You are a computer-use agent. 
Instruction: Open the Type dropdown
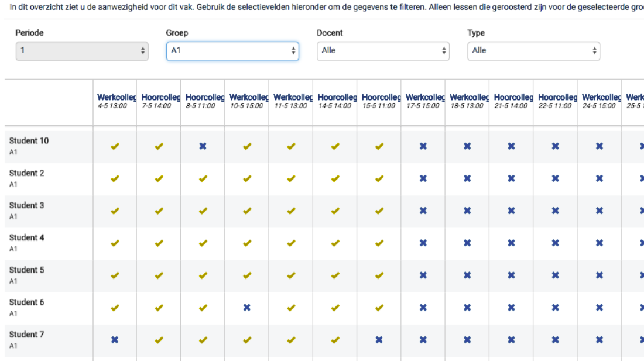533,51
